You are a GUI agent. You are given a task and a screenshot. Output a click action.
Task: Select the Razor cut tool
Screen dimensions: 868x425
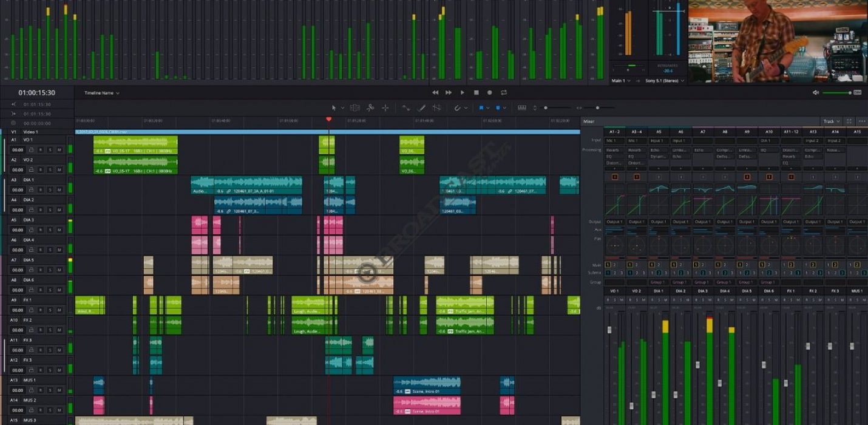pos(371,109)
